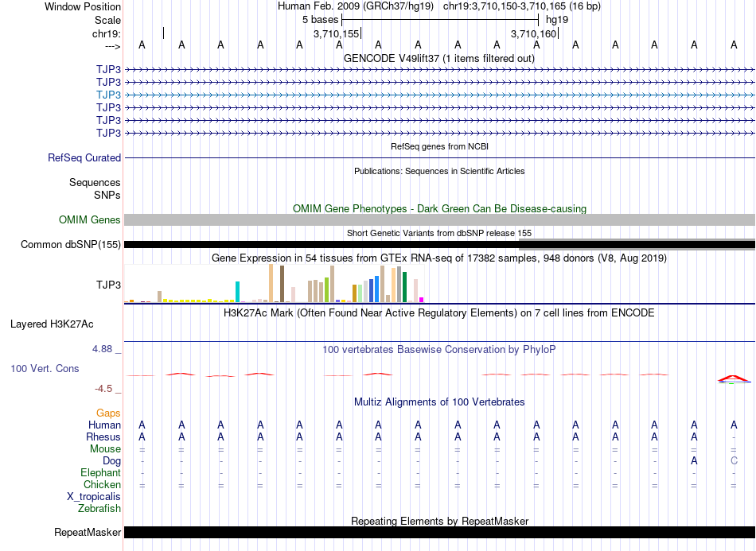Click the RepeatMasker track label

88,532
